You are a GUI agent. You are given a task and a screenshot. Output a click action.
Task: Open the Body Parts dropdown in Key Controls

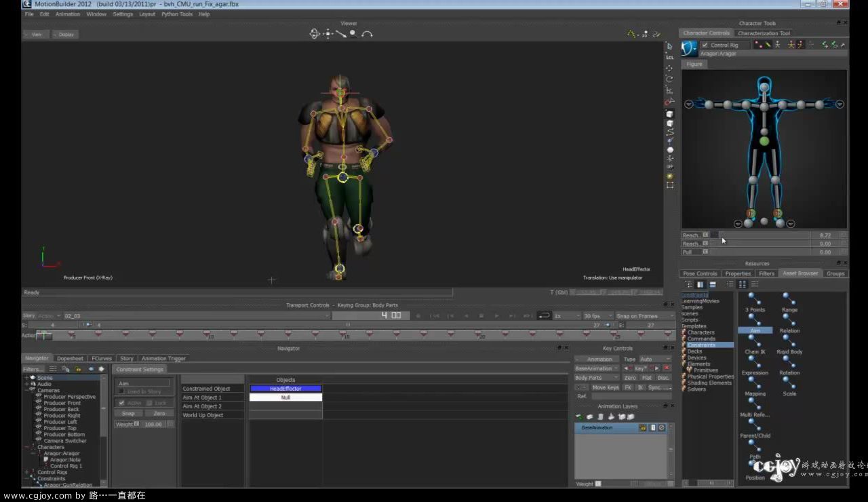click(x=597, y=378)
